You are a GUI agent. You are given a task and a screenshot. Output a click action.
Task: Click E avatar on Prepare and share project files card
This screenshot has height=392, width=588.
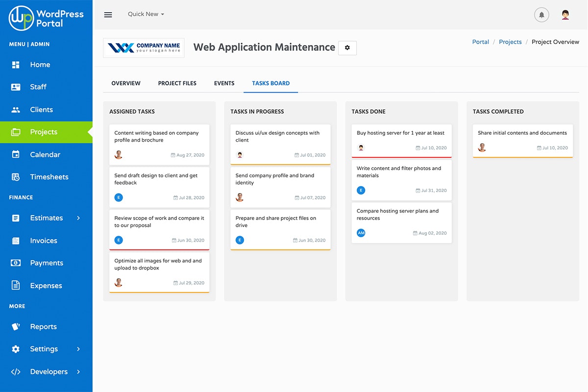tap(240, 240)
